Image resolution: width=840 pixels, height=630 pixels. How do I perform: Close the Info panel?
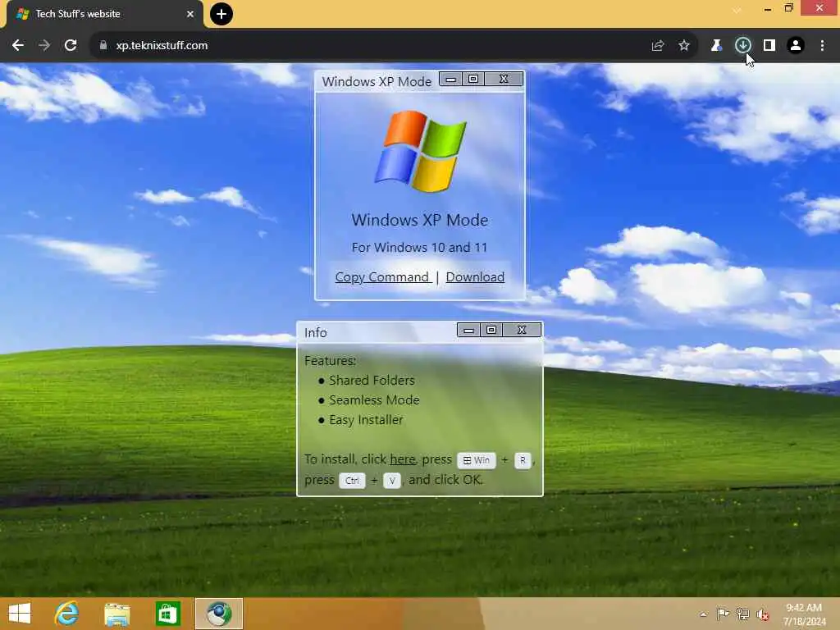[522, 330]
